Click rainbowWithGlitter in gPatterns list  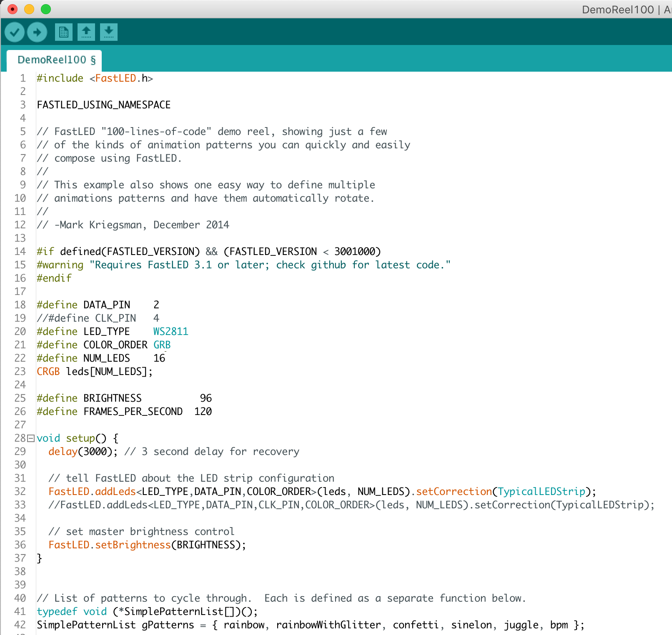click(328, 625)
